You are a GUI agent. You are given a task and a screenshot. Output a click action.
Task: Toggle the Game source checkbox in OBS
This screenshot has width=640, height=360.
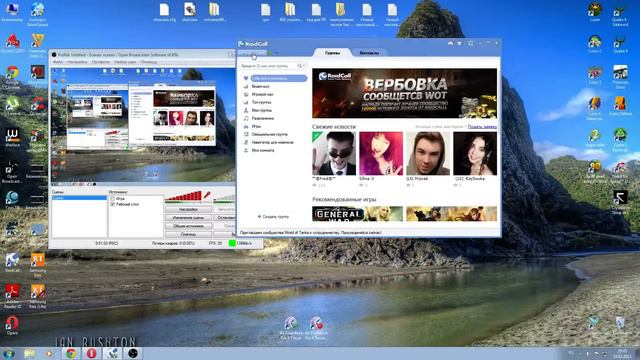(x=113, y=198)
